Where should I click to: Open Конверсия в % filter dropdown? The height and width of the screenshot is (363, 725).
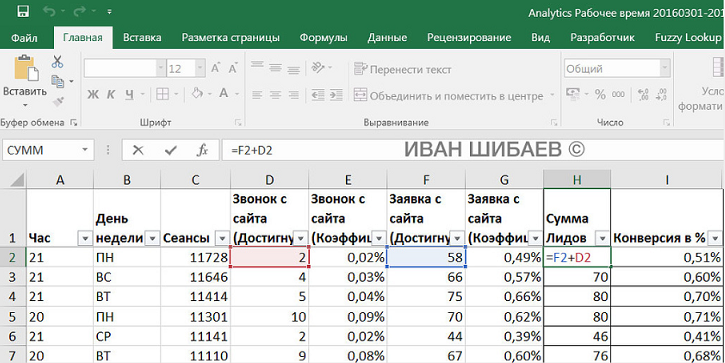coord(715,239)
